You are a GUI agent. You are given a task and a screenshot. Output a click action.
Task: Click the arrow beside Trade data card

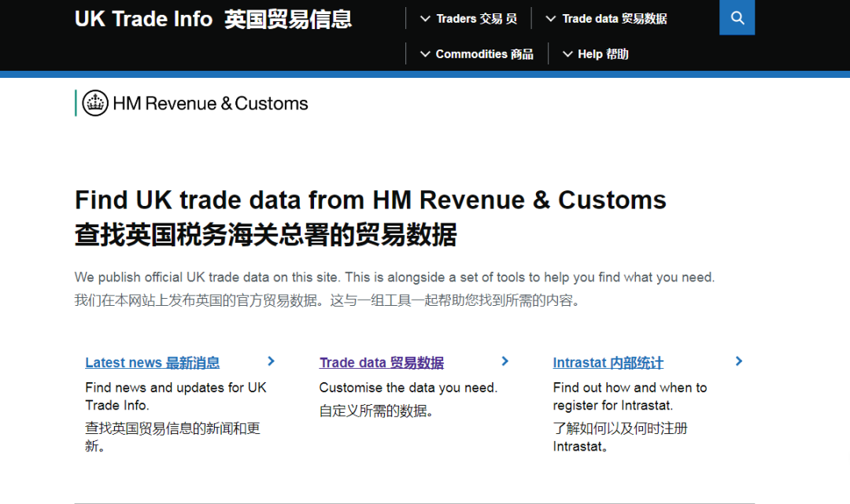pos(505,361)
